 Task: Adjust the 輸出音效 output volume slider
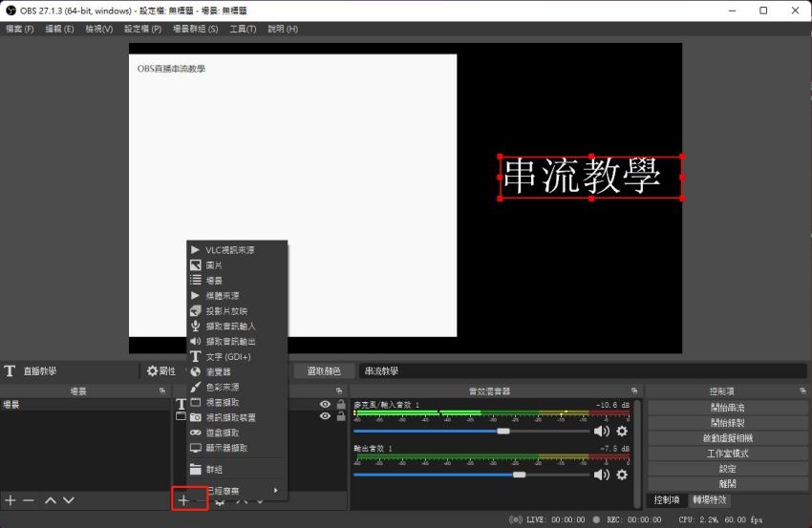point(519,475)
